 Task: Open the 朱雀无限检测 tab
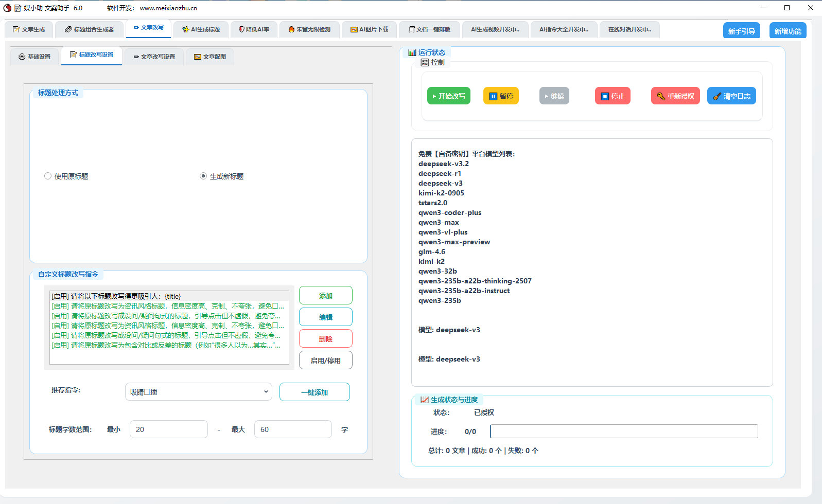pos(309,29)
